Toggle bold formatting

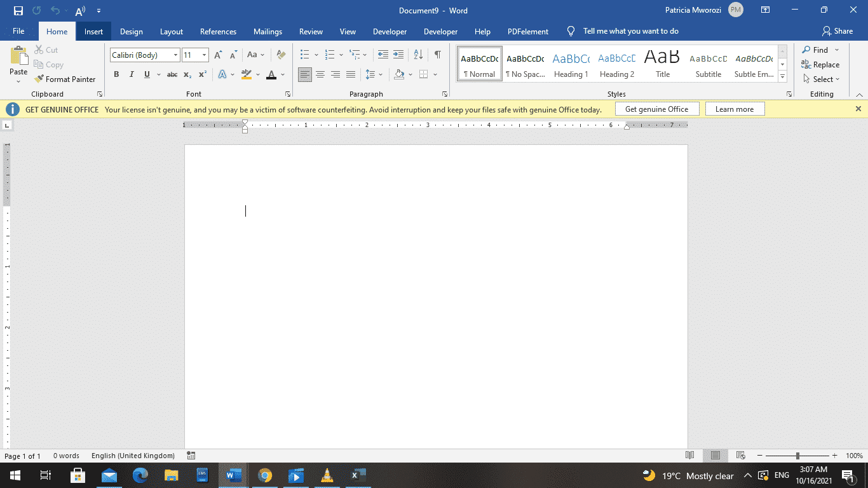(x=116, y=74)
